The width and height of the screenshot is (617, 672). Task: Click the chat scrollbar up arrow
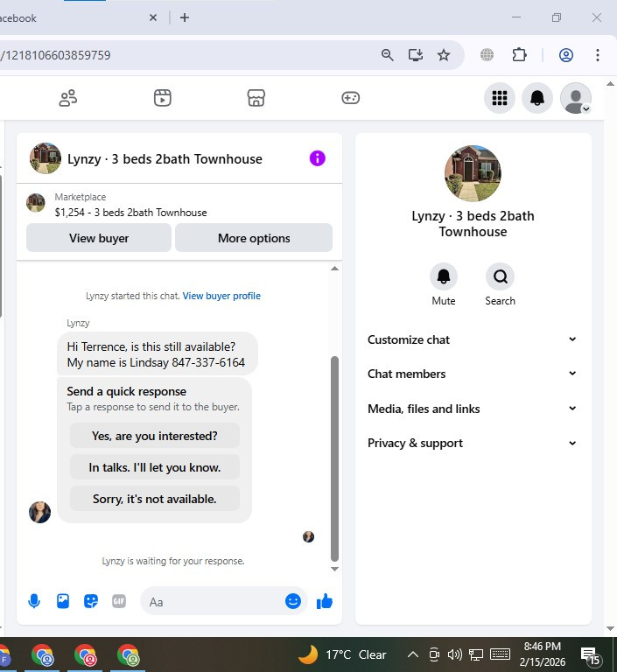pos(335,269)
